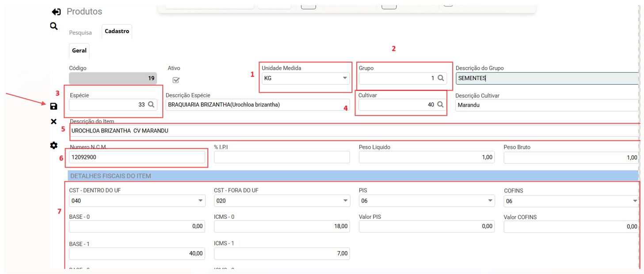This screenshot has width=644, height=274.
Task: Click the exit arrow icon beside Produtos
Action: pos(56,12)
